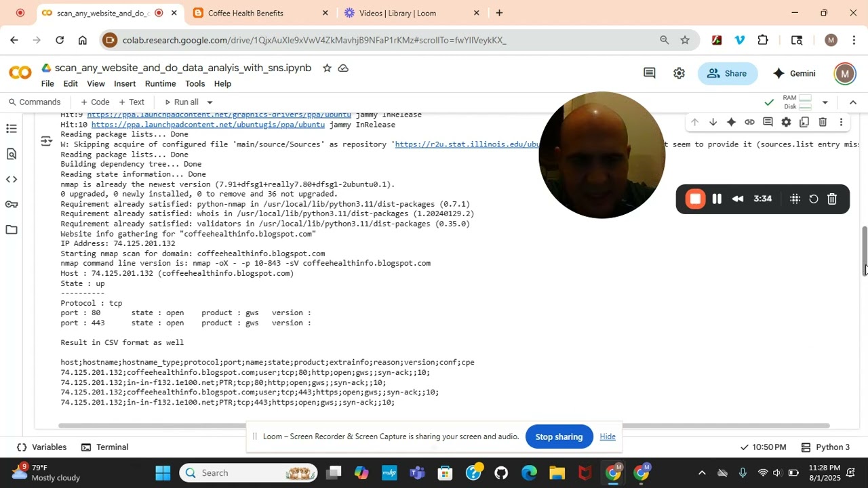The height and width of the screenshot is (488, 868).
Task: Rewind the Loom recording
Action: pos(738,199)
